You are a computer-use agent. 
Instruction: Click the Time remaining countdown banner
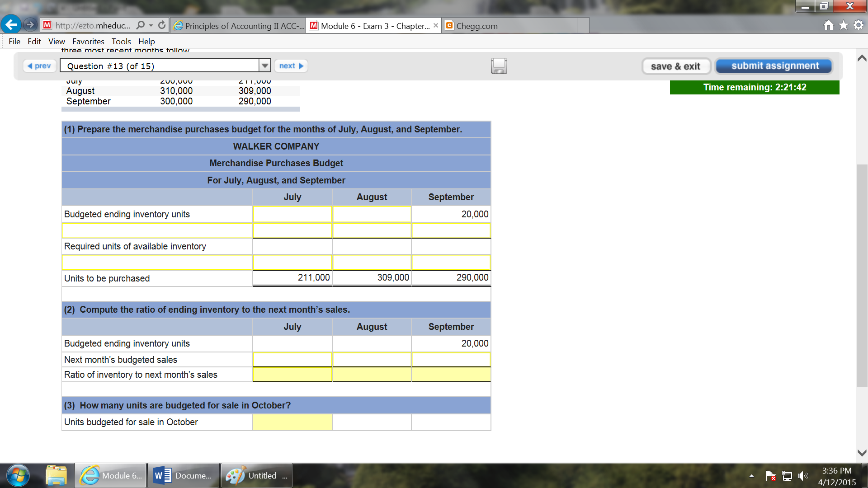point(755,87)
